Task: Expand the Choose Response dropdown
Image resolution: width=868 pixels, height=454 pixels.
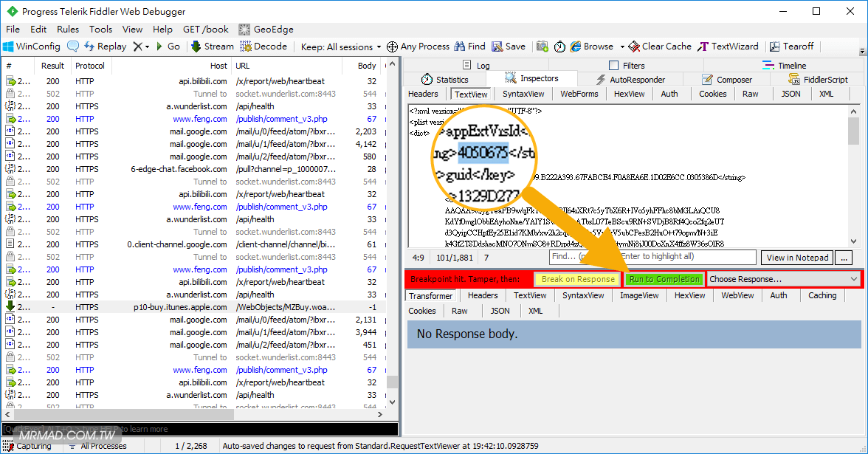Action: click(x=784, y=279)
